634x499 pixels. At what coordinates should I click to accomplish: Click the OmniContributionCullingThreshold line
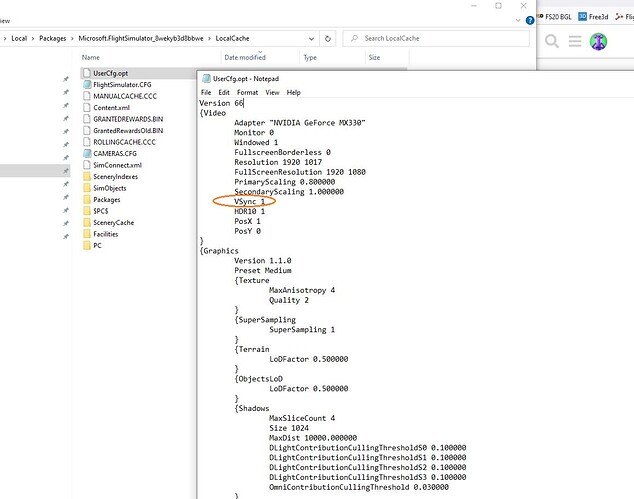(359, 487)
